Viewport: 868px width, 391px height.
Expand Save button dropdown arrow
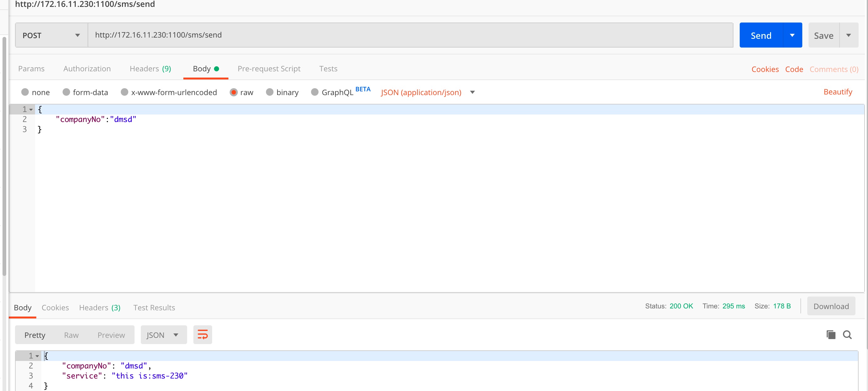[x=849, y=35]
